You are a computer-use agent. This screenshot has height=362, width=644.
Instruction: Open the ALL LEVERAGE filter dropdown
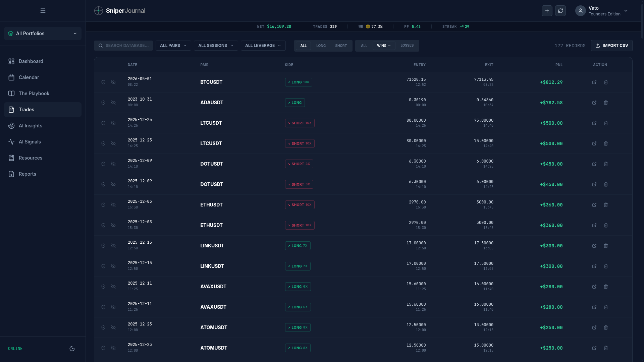[263, 46]
